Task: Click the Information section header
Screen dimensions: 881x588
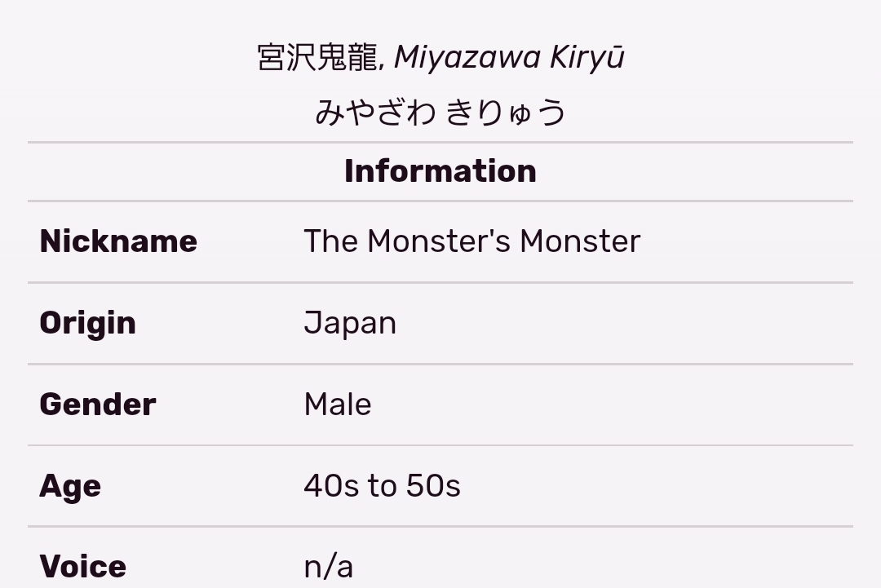Action: [440, 171]
